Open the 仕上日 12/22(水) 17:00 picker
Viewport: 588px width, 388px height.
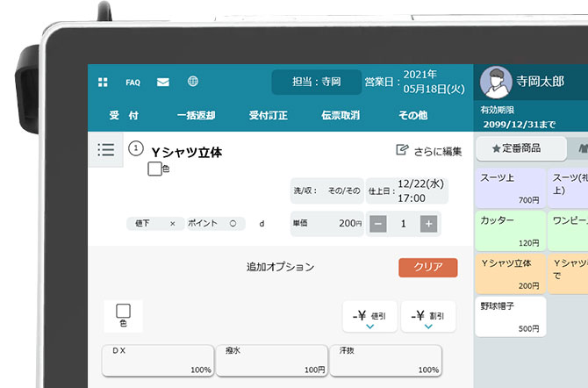pyautogui.click(x=407, y=190)
